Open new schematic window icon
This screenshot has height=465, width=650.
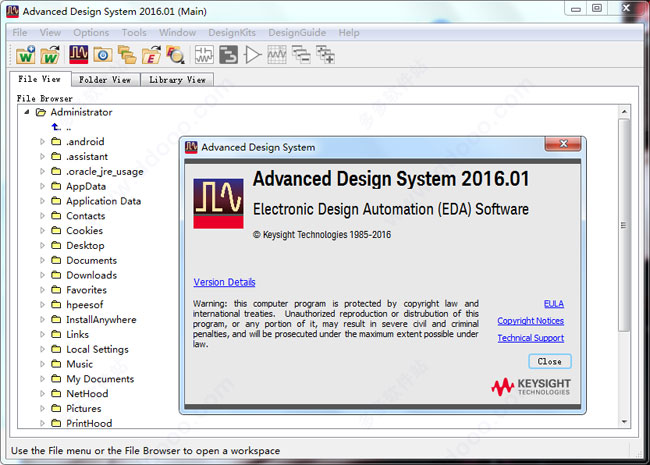(204, 55)
